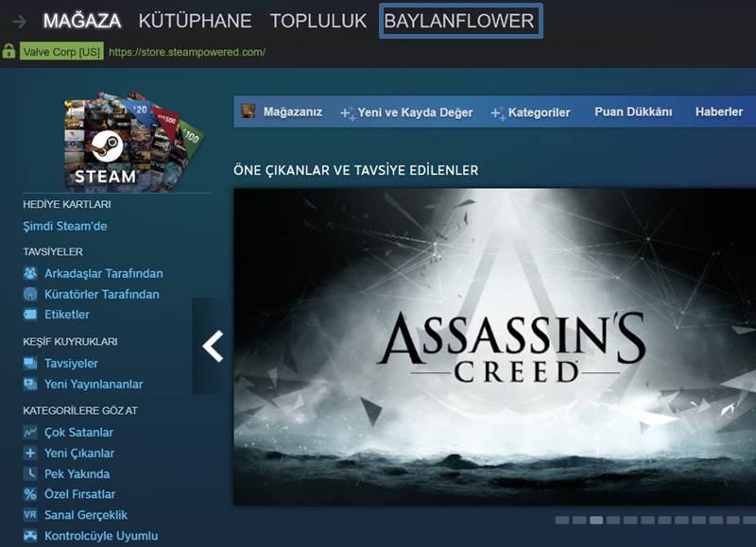Select the first carousel page indicator
This screenshot has width=756, height=547.
point(561,520)
